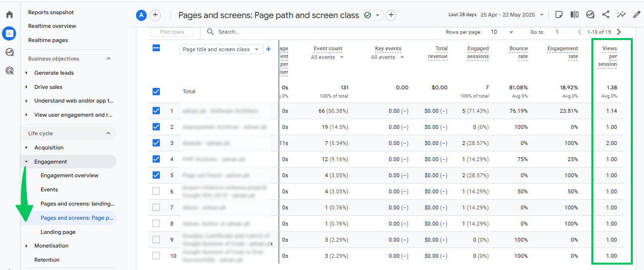Click the trend sparkle icon in toolbar
The width and height of the screenshot is (644, 270).
click(x=621, y=15)
